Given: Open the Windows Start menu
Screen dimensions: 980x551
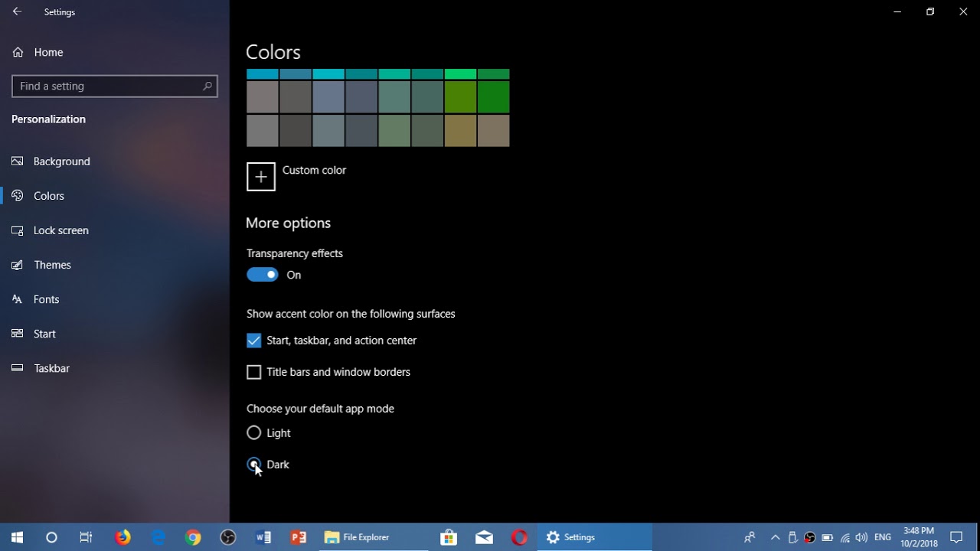Looking at the screenshot, I should point(17,537).
